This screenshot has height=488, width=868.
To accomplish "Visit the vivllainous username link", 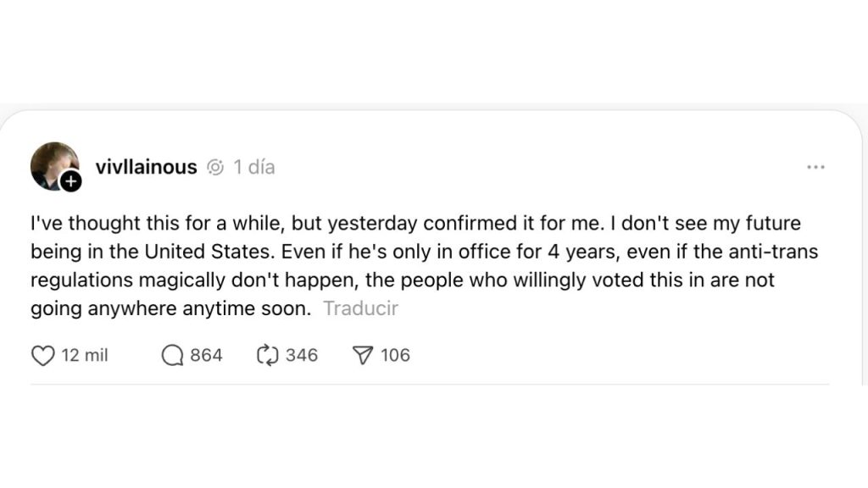I will click(x=146, y=167).
